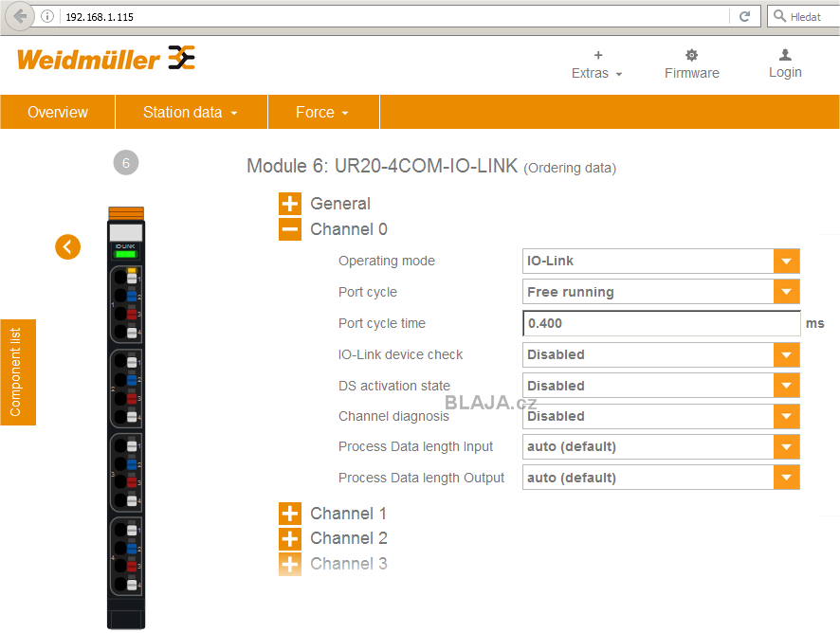The image size is (840, 633).
Task: Click the browser address bar URL
Action: [x=100, y=17]
